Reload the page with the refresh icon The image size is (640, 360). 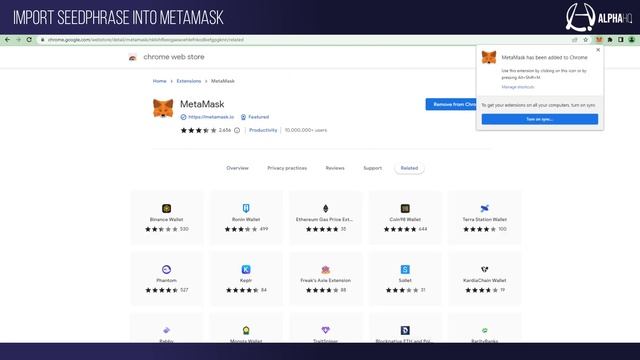point(29,40)
